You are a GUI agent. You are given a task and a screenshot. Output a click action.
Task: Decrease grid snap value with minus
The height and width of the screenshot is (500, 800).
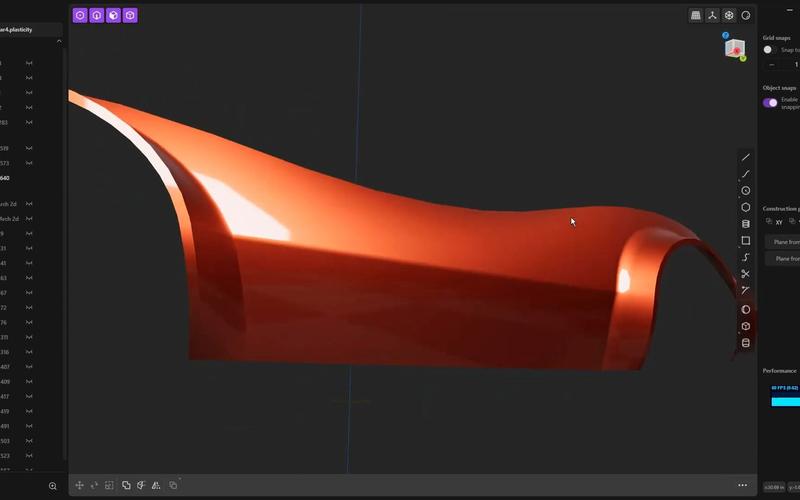(771, 65)
